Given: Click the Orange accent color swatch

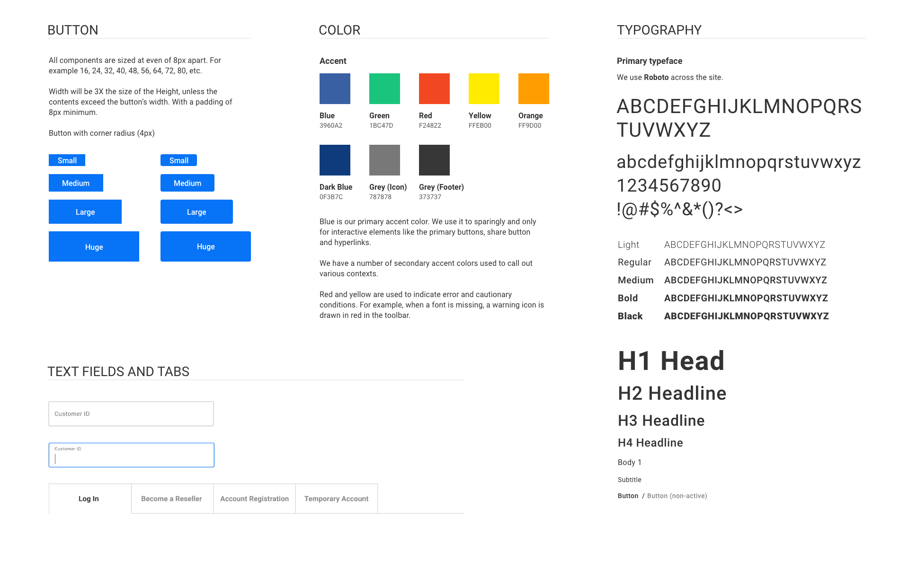Looking at the screenshot, I should [x=534, y=89].
